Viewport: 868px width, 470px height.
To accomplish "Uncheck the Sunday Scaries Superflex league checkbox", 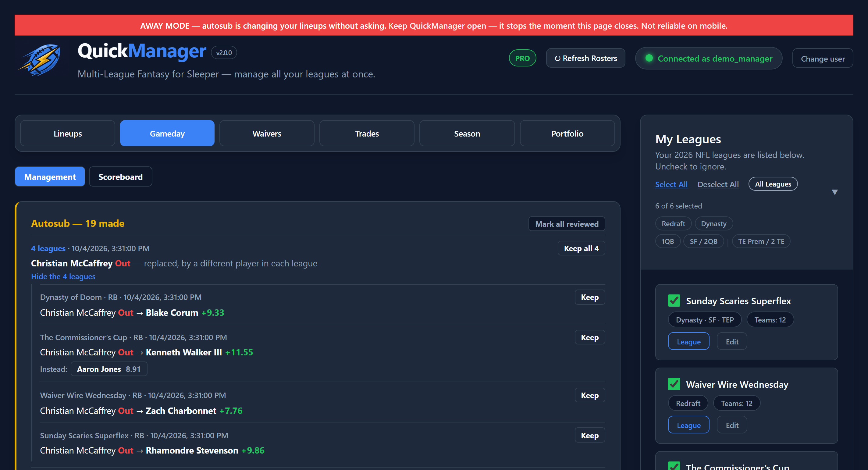I will tap(674, 301).
